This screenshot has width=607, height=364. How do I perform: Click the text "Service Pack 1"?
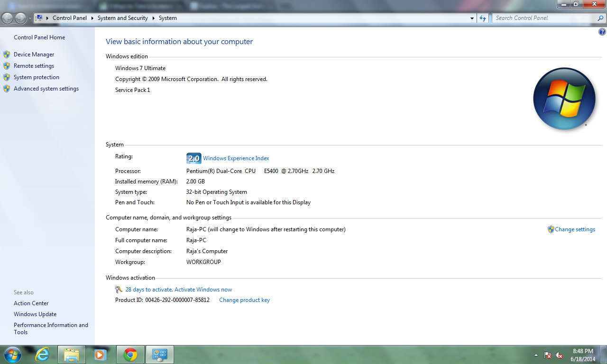tap(132, 90)
